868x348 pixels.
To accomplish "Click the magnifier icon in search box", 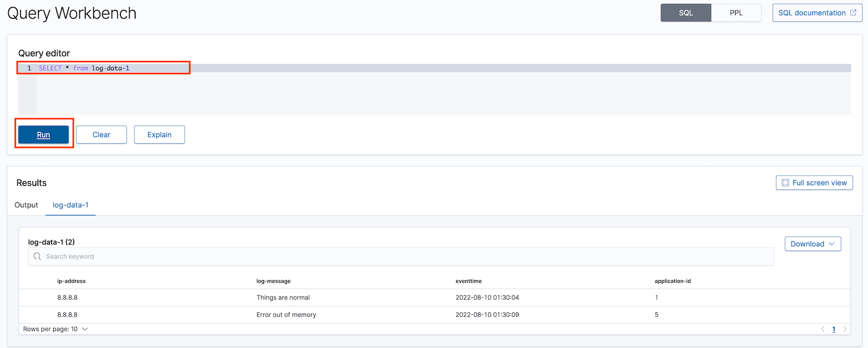I will point(37,256).
